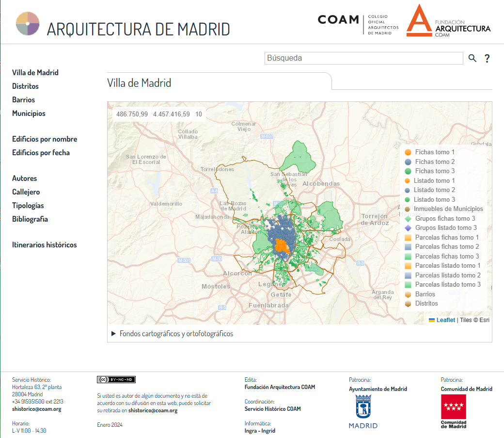
Task: Click the orange Parcelas fichas tomo 1 swatch
Action: pos(408,238)
